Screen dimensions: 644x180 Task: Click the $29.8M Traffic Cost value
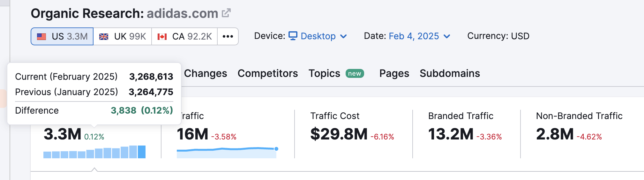click(x=339, y=134)
